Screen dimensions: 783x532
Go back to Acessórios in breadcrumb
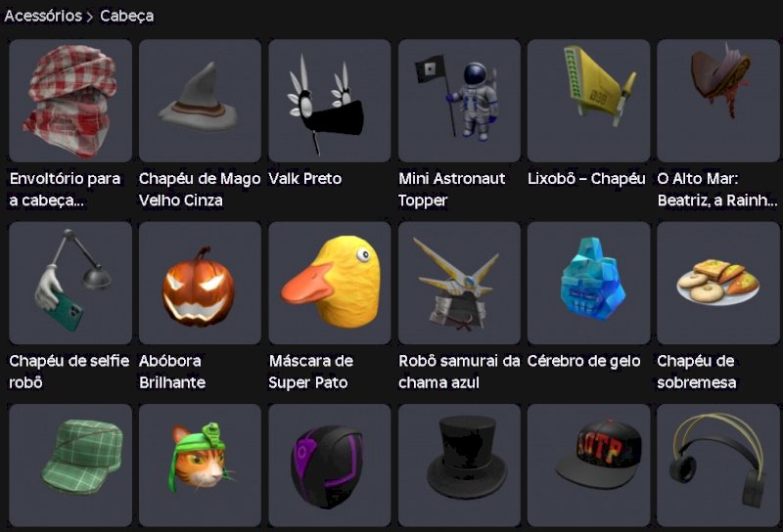point(43,16)
